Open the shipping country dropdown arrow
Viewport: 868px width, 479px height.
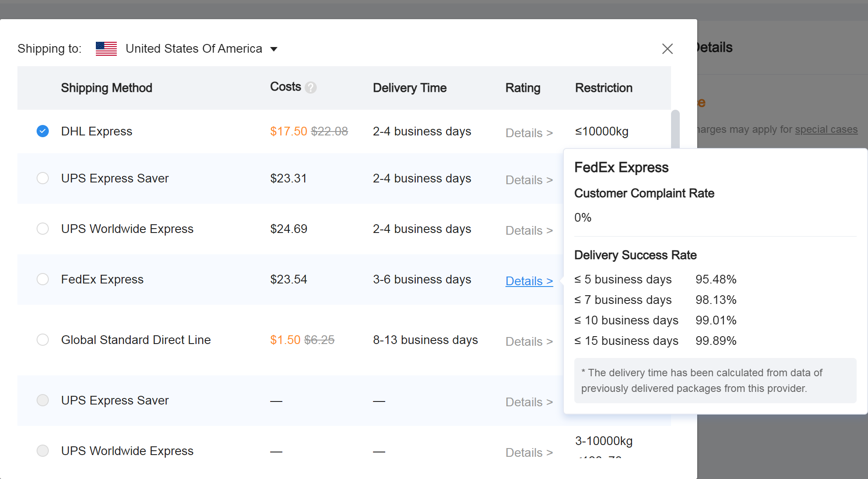[274, 49]
